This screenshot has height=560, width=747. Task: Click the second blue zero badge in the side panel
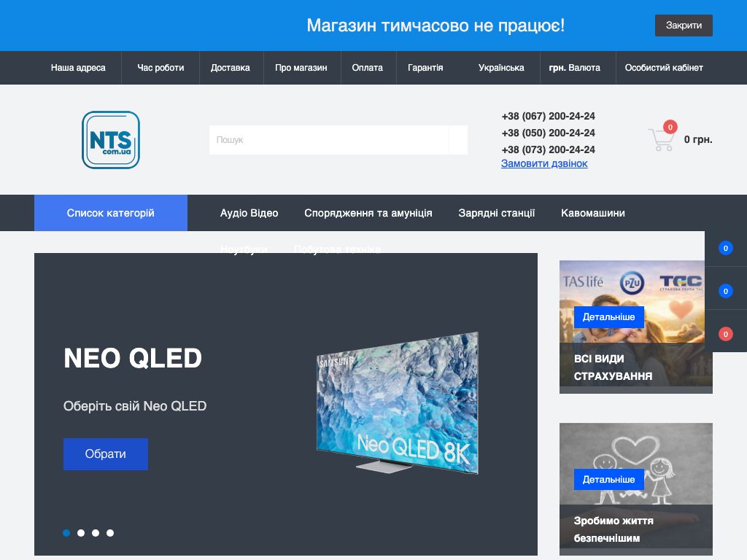coord(726,291)
